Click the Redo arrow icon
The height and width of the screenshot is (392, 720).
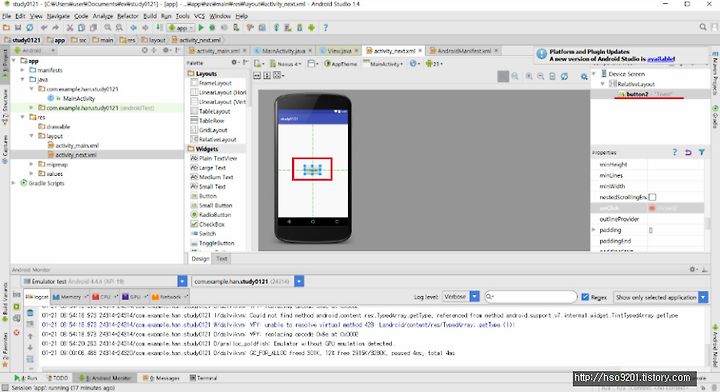tap(55, 28)
